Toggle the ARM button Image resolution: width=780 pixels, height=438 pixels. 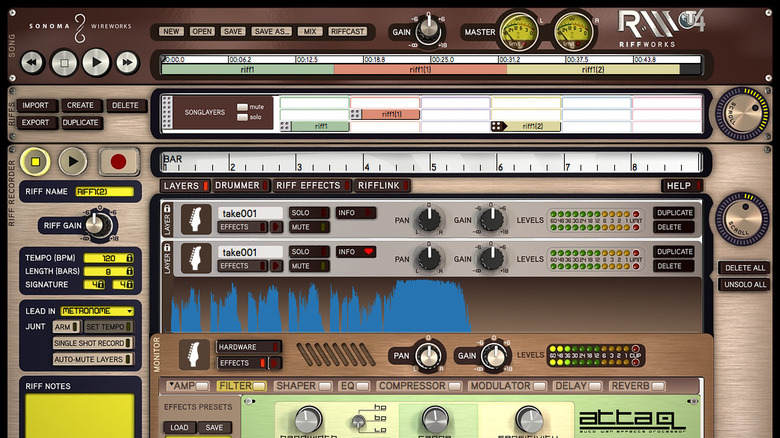[66, 327]
